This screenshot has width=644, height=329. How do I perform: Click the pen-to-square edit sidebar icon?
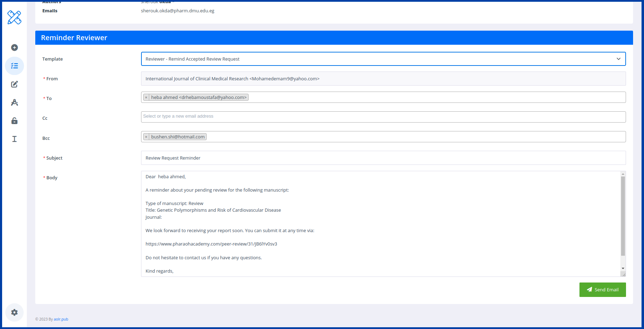14,84
